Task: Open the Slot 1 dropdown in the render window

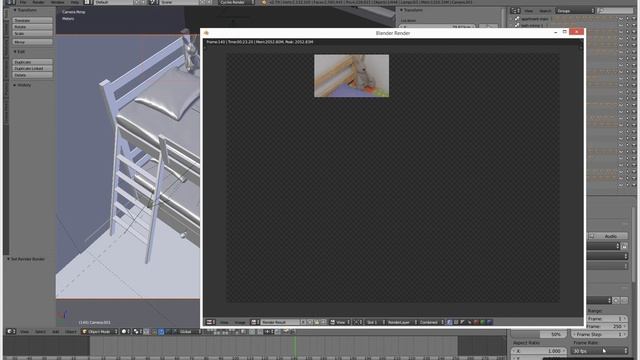Action: tap(375, 322)
